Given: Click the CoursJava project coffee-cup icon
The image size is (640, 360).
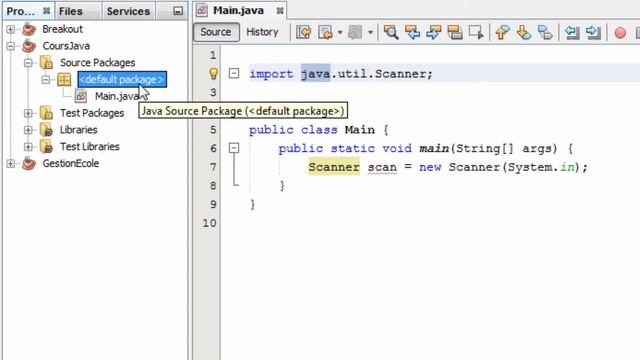Looking at the screenshot, I should click(29, 46).
